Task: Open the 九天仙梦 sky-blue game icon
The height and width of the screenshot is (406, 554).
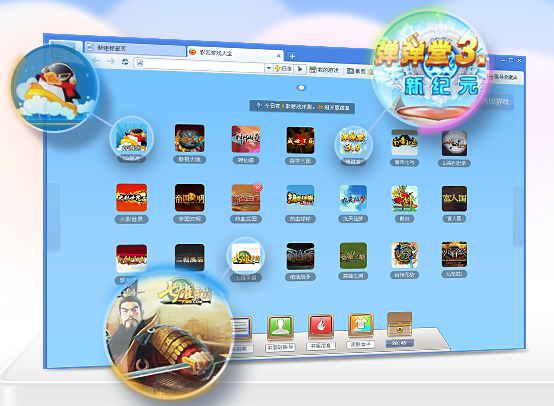Action: [353, 199]
